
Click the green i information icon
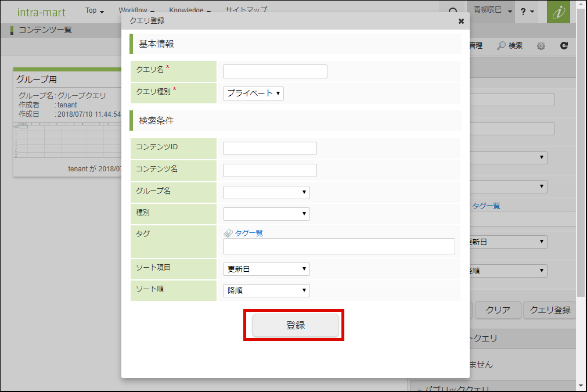pyautogui.click(x=559, y=12)
